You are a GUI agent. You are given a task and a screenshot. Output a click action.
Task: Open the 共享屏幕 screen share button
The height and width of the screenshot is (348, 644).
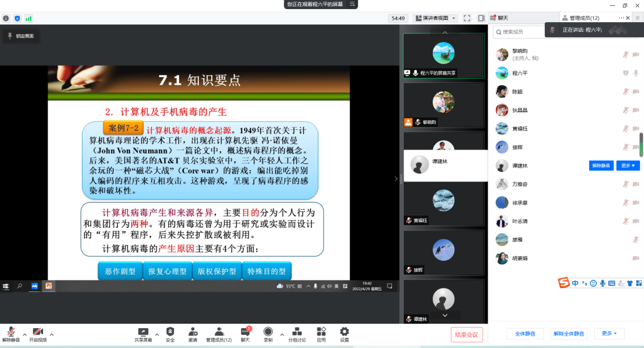[143, 334]
